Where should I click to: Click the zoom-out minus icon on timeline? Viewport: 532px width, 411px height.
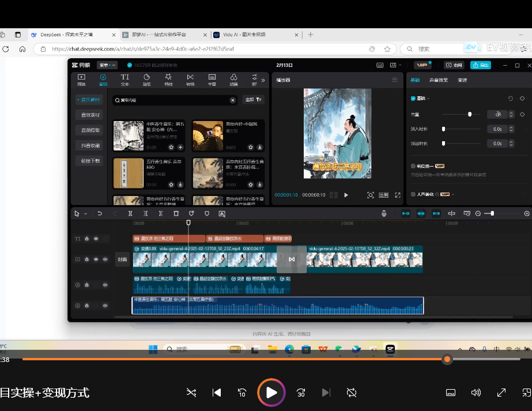coord(478,213)
